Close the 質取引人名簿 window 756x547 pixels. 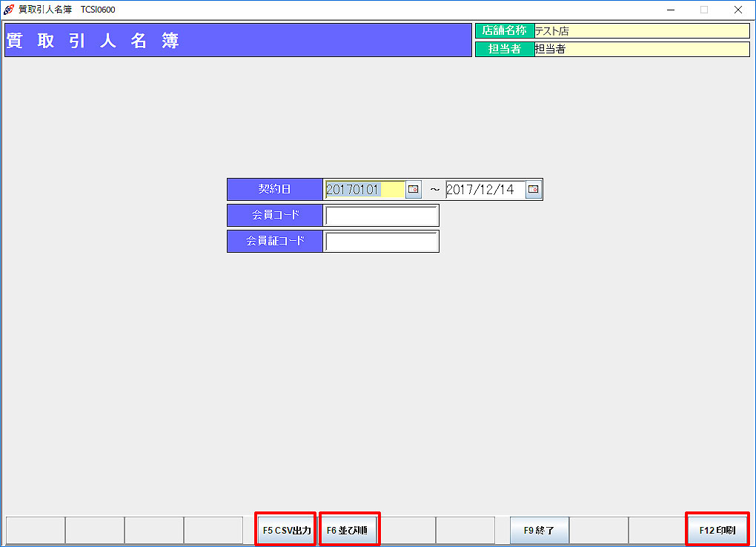pyautogui.click(x=737, y=10)
